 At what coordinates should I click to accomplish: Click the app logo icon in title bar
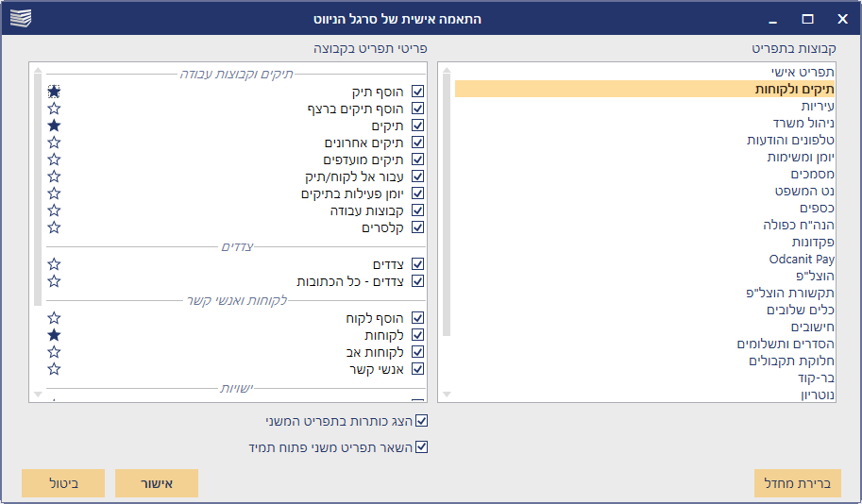coord(20,18)
